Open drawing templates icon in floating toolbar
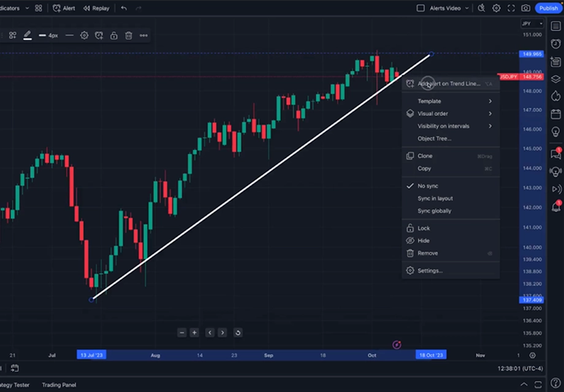The image size is (564, 392). coord(13,35)
